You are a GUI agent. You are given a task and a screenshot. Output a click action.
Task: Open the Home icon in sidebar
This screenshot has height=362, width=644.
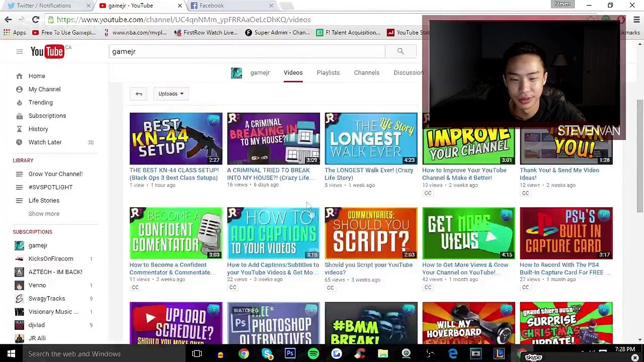point(19,76)
